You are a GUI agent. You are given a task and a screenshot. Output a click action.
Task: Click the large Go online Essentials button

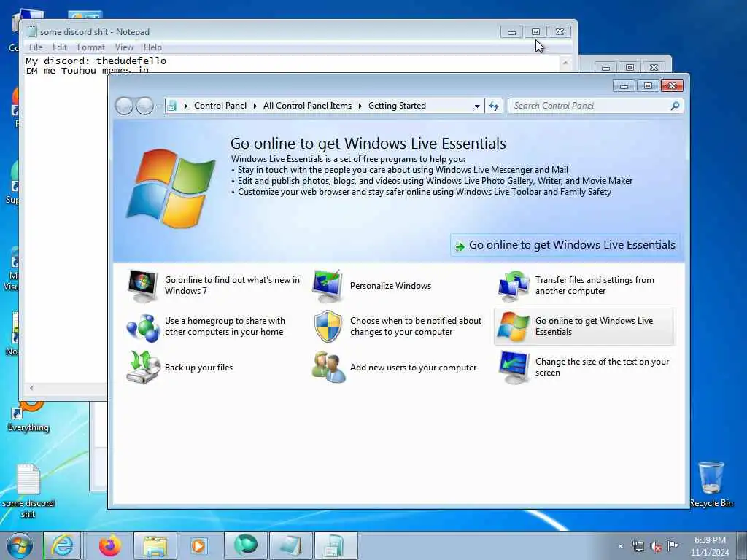(565, 245)
